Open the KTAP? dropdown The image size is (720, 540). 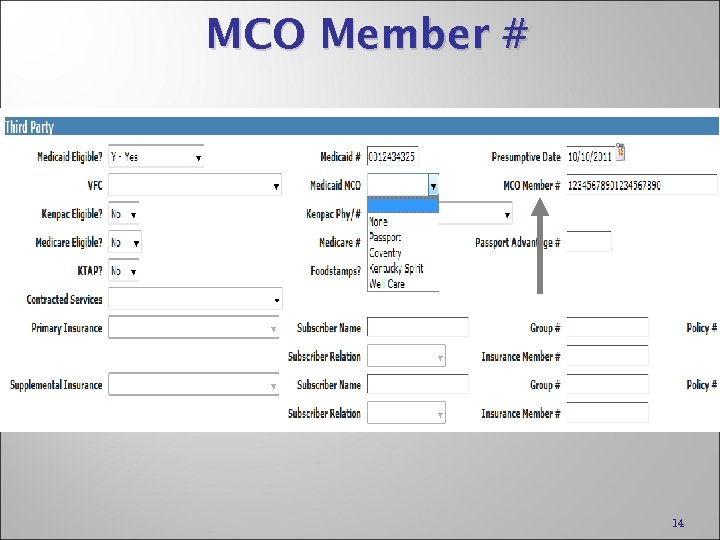click(124, 271)
